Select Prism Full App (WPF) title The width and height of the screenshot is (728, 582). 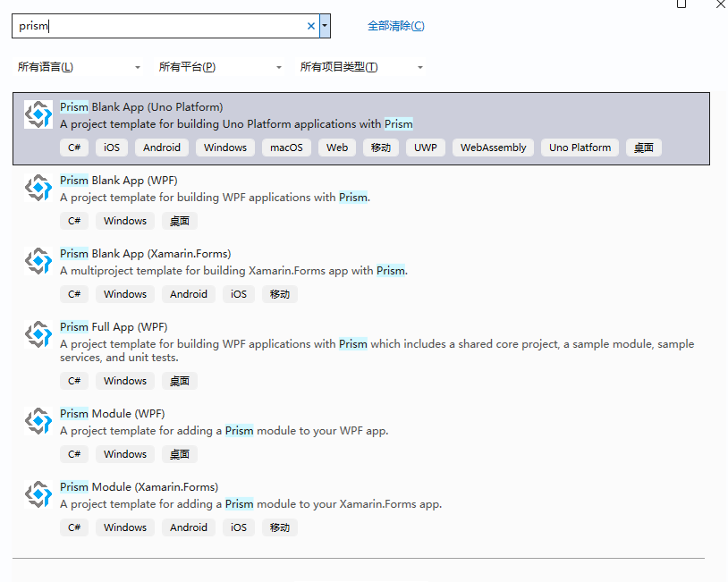pos(114,327)
